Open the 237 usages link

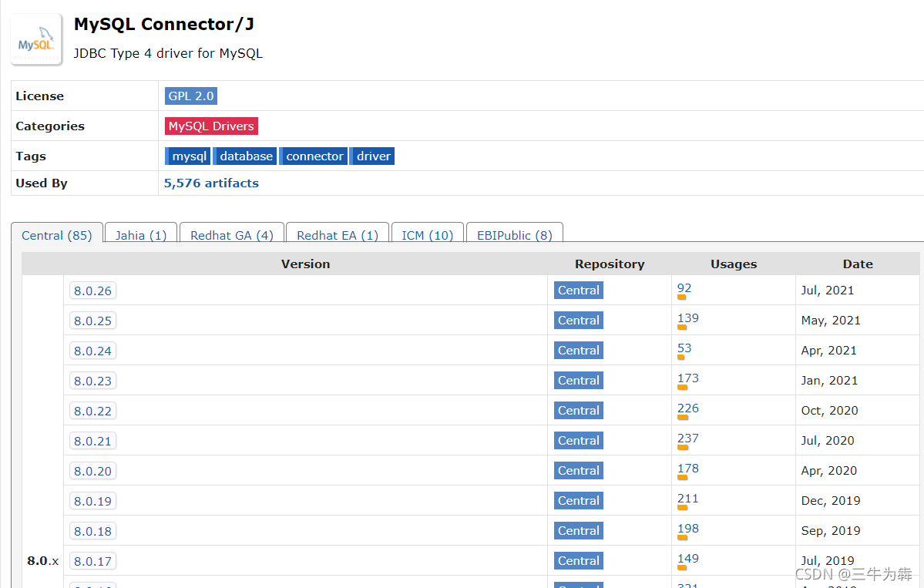687,438
